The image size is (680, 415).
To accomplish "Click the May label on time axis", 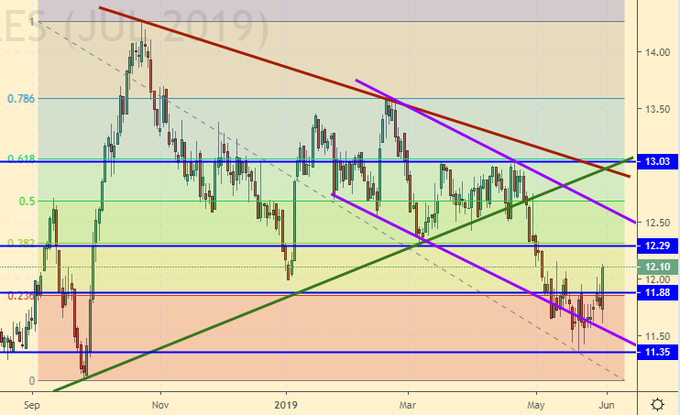I will 536,406.
